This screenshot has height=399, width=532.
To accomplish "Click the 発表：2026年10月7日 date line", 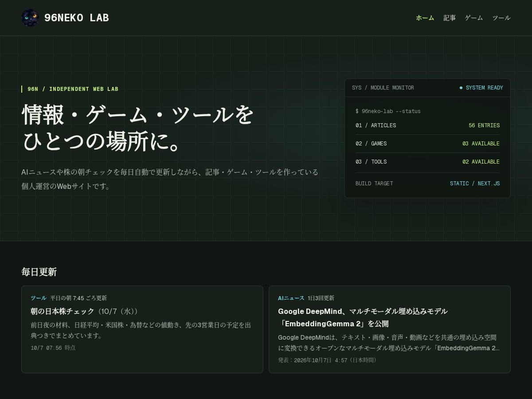I will click(329, 360).
